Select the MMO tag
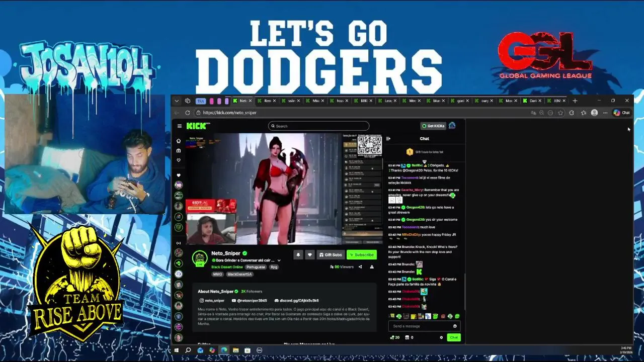This screenshot has width=644, height=362. pyautogui.click(x=217, y=275)
